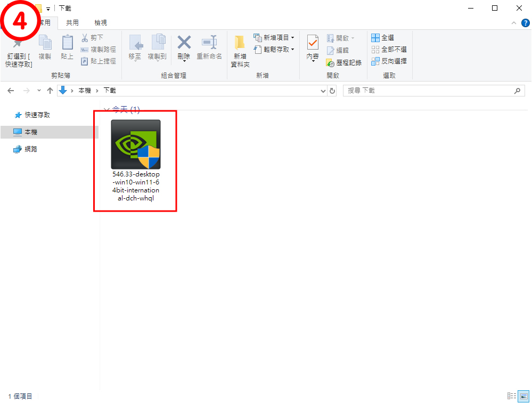Open the help question mark icon
This screenshot has height=403, width=532.
(x=525, y=23)
